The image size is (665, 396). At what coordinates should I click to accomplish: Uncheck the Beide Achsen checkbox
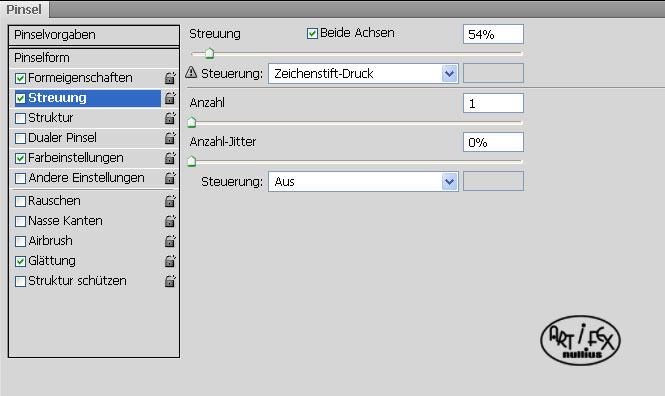coord(313,33)
